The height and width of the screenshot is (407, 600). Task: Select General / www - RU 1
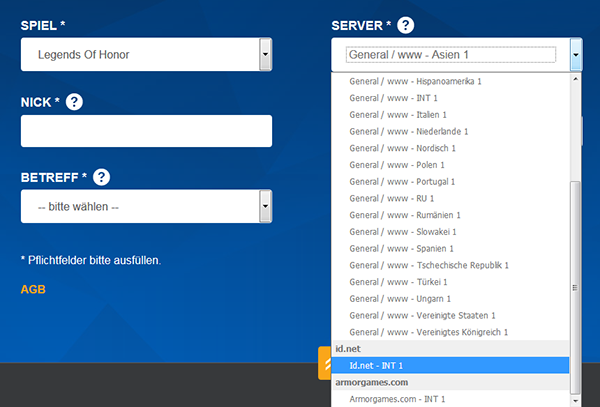tap(451, 199)
